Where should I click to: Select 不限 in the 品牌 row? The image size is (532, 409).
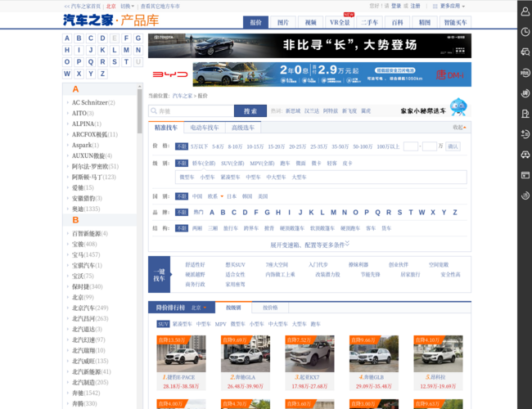tap(182, 213)
